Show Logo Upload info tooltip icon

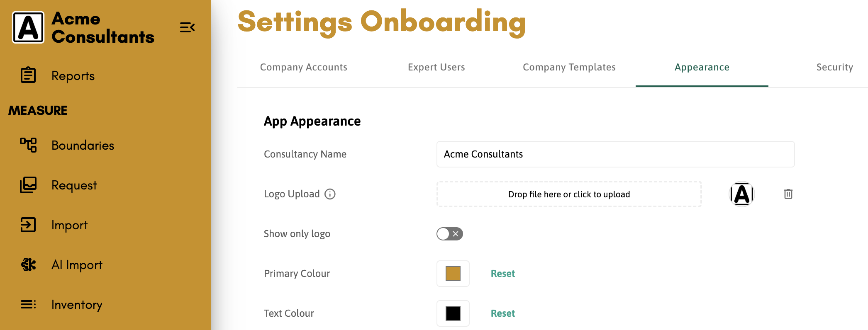click(330, 194)
